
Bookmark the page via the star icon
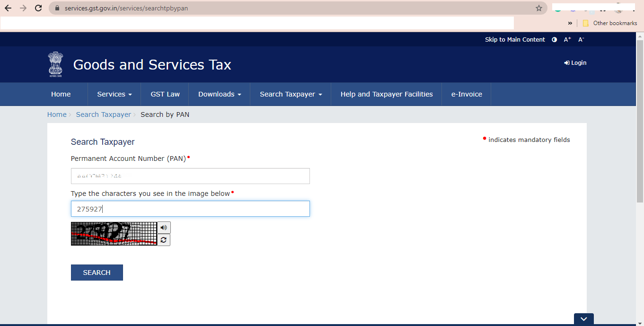tap(538, 8)
